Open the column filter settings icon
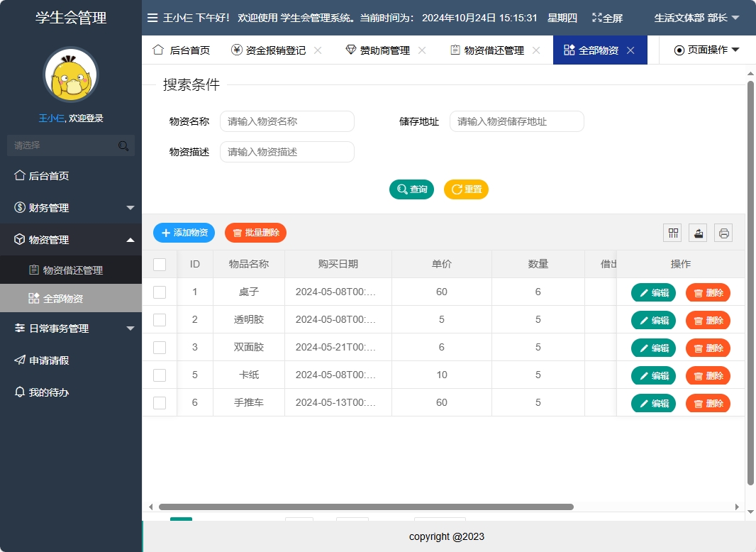This screenshot has height=552, width=756. (672, 232)
